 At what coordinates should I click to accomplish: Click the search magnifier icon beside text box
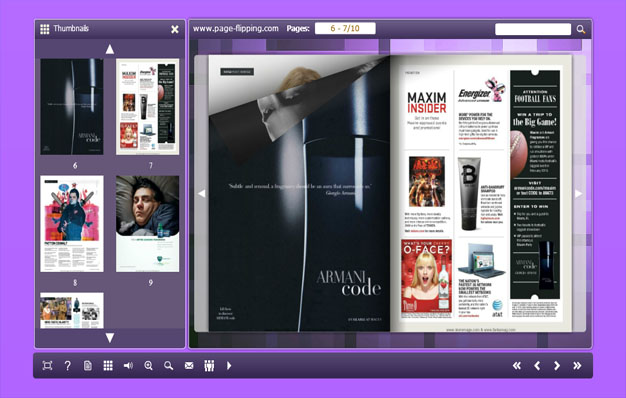[581, 29]
